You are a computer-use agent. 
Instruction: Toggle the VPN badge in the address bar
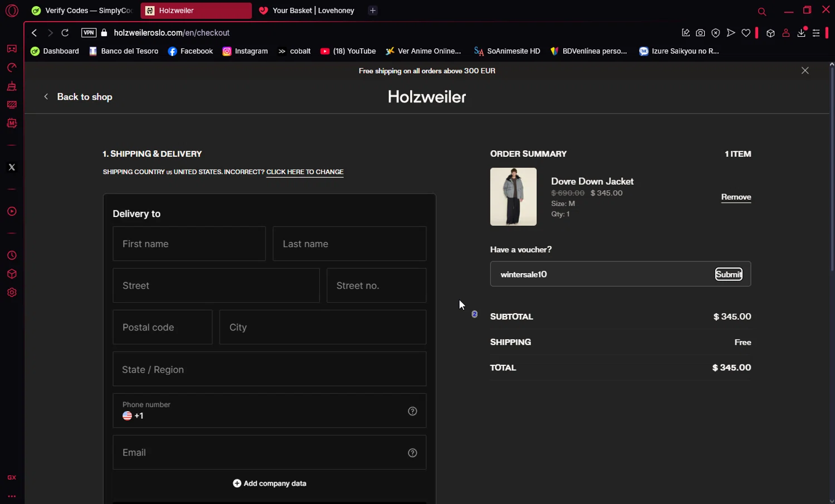tap(89, 33)
